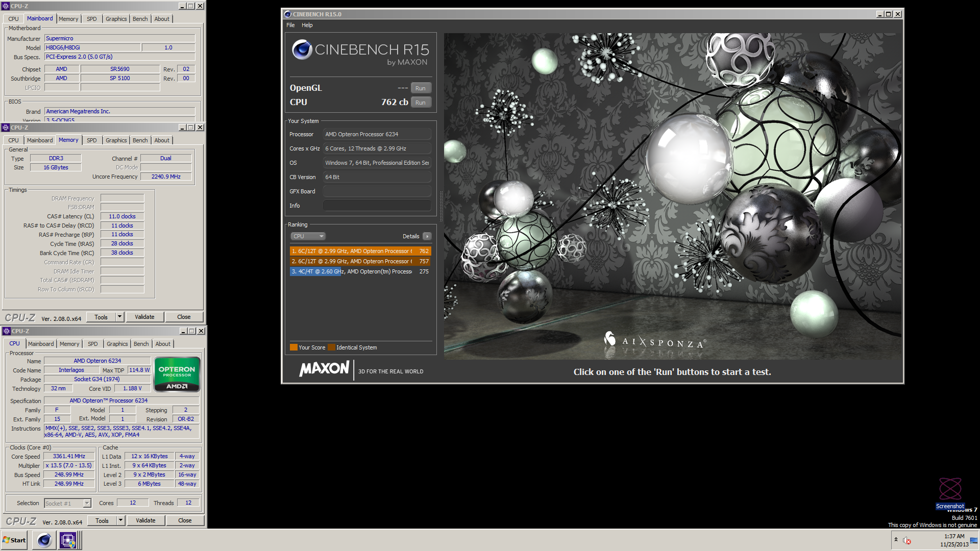Click Close in Memory CPU-Z window
This screenshot has height=551, width=980.
(184, 317)
